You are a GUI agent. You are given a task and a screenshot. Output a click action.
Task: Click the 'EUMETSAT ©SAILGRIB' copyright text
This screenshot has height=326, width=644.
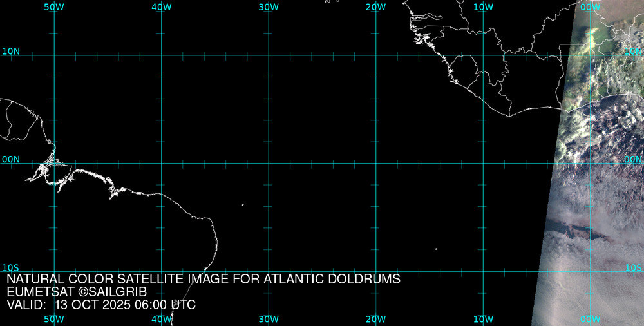pos(77,292)
